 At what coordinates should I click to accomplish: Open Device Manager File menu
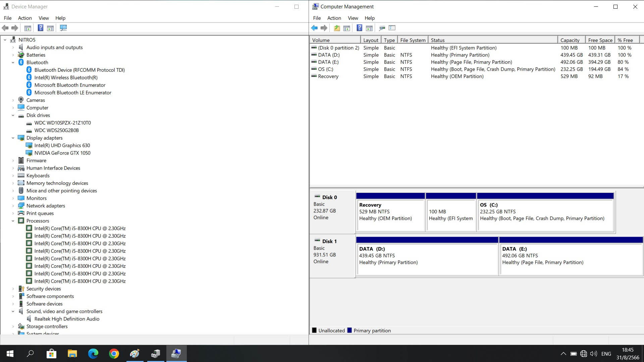click(x=8, y=18)
